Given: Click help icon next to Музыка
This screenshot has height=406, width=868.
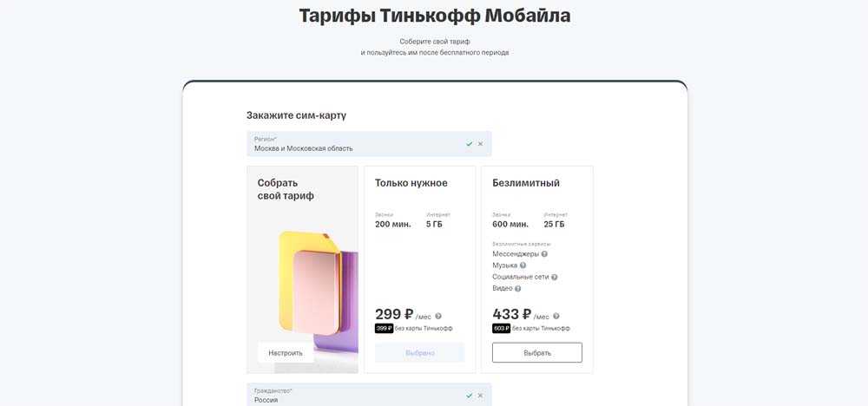Looking at the screenshot, I should [x=523, y=265].
